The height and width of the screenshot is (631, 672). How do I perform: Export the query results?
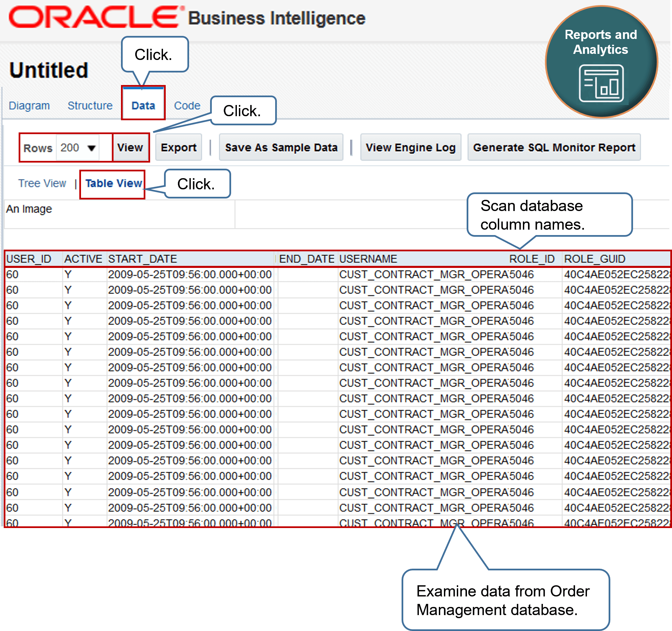click(178, 148)
